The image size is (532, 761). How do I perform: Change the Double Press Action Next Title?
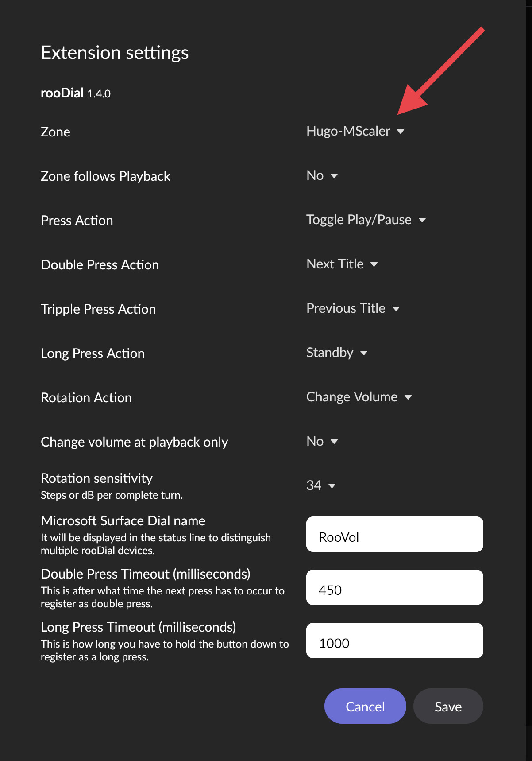[342, 264]
